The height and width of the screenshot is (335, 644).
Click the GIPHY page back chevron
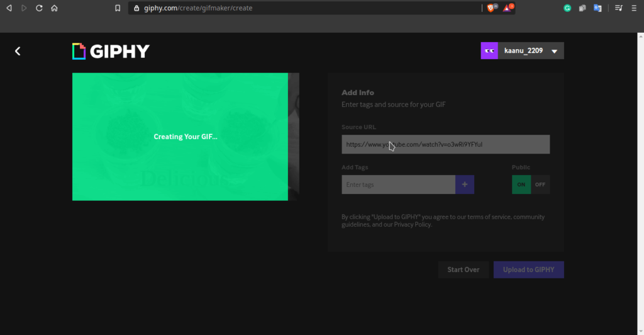pos(18,51)
